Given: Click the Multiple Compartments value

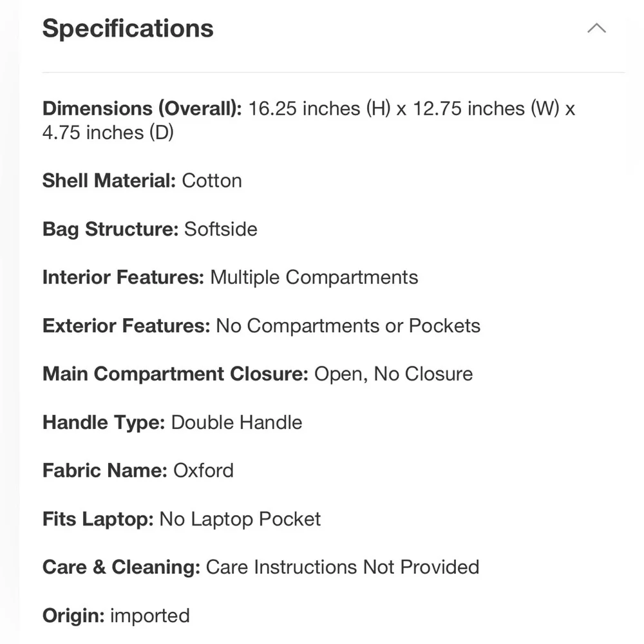Looking at the screenshot, I should click(x=314, y=278).
